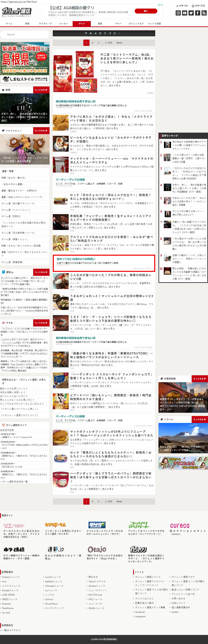Expand 映画 section with もっとみる button
Viewport: 208px width, 644px height.
coord(41,90)
